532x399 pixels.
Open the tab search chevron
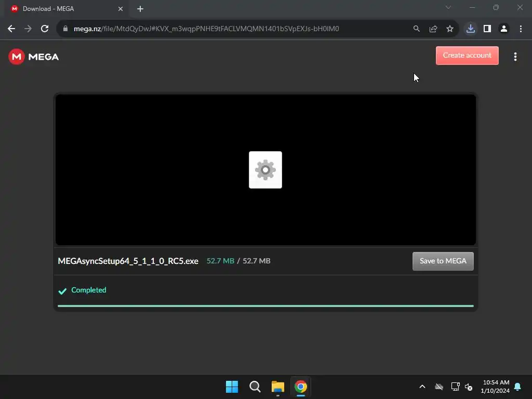pos(448,7)
